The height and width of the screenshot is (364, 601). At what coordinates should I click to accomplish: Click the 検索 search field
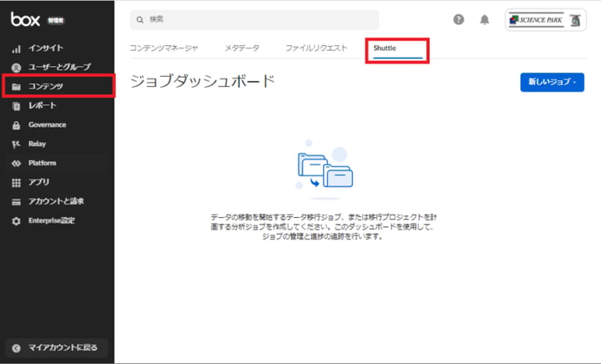coord(255,19)
